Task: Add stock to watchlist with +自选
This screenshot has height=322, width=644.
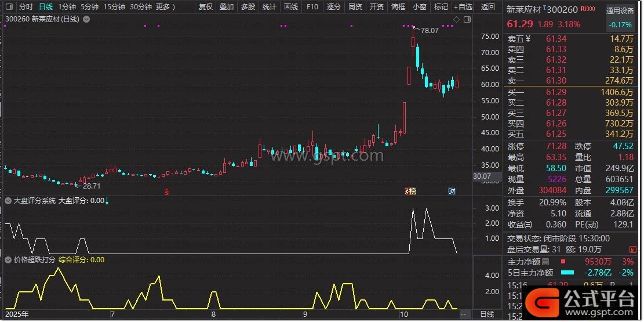Action: tap(463, 7)
